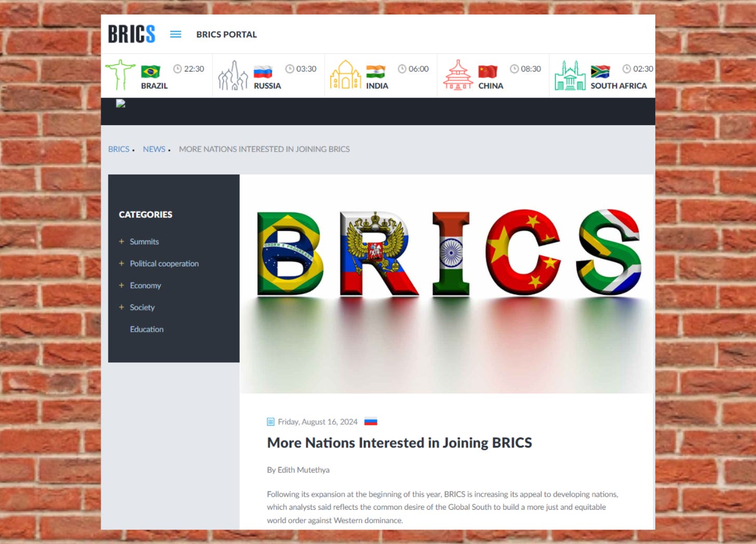Click the 02:30 South Africa time
This screenshot has width=756, height=544.
(643, 69)
